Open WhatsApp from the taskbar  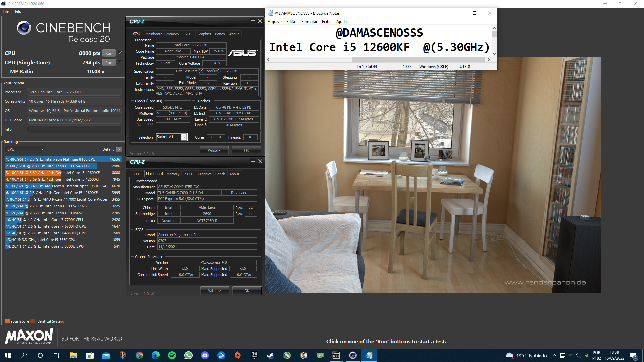click(189, 355)
